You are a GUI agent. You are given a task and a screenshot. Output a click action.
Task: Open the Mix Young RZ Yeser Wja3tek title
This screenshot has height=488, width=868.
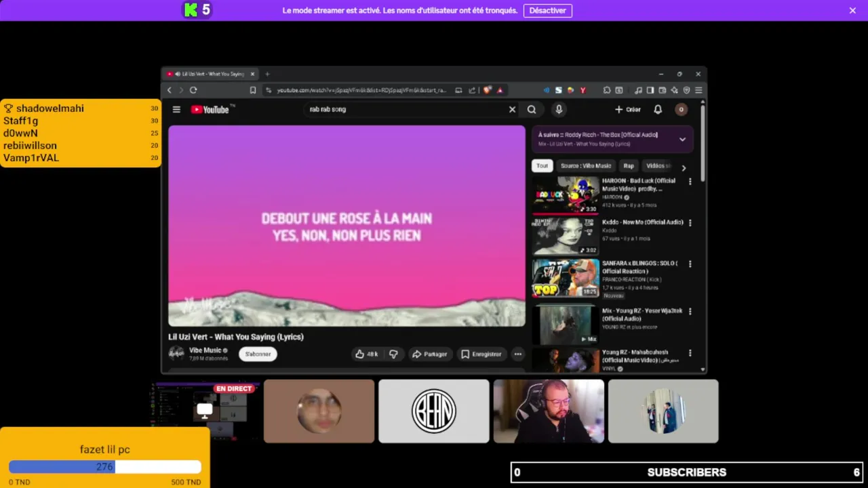pos(642,314)
